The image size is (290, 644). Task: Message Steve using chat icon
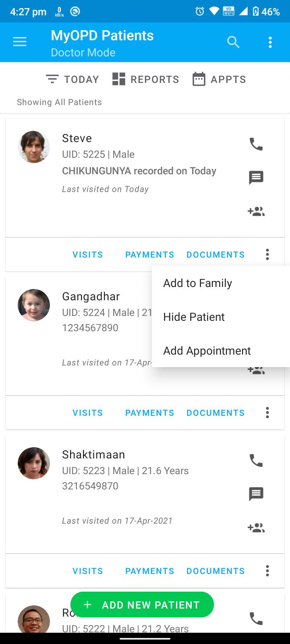[x=256, y=178]
